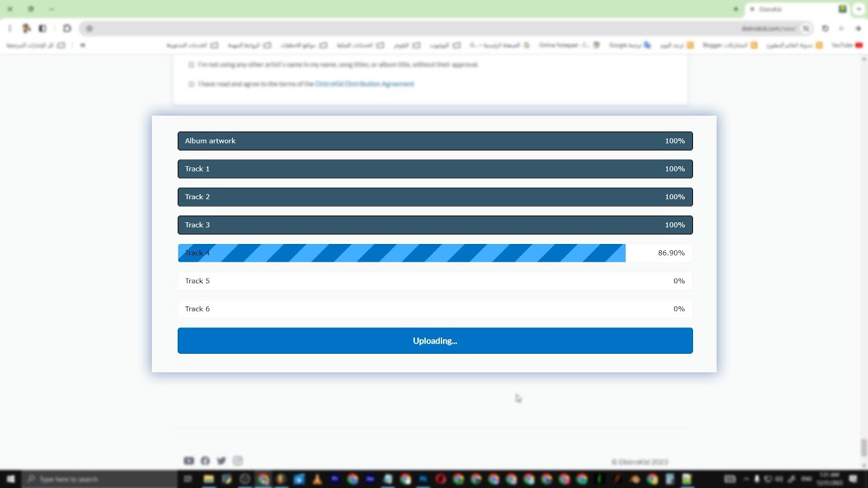Click the Track 6 row at 0%
868x488 pixels.
[x=435, y=309]
